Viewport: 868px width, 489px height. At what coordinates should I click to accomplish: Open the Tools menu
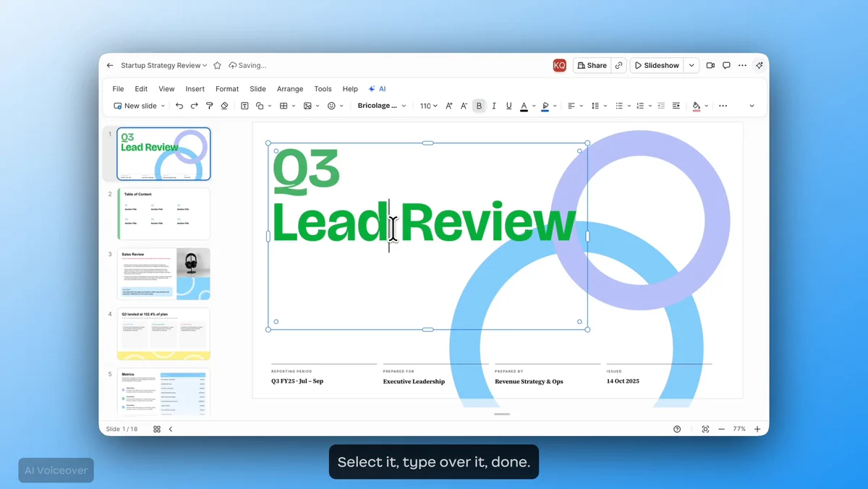(323, 89)
